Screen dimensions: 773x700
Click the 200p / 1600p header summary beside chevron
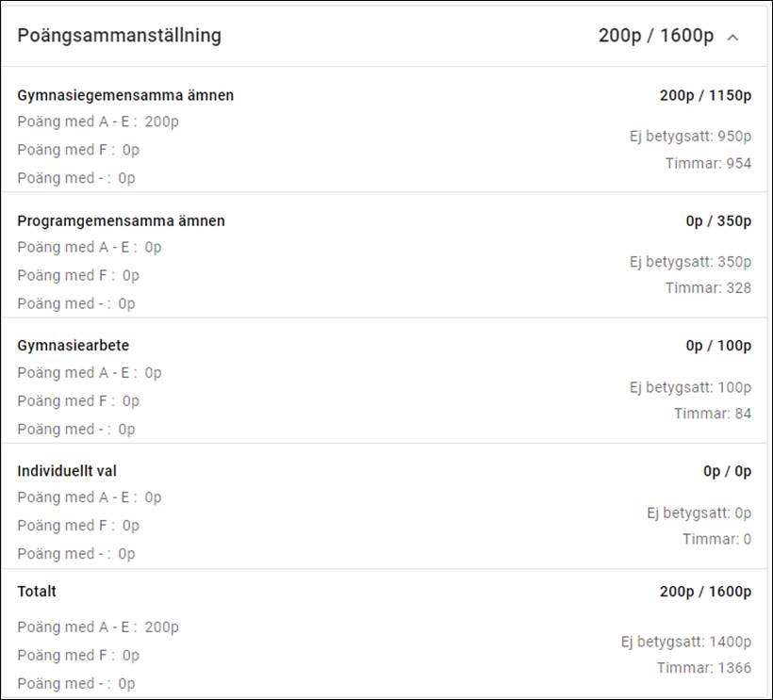tap(656, 36)
